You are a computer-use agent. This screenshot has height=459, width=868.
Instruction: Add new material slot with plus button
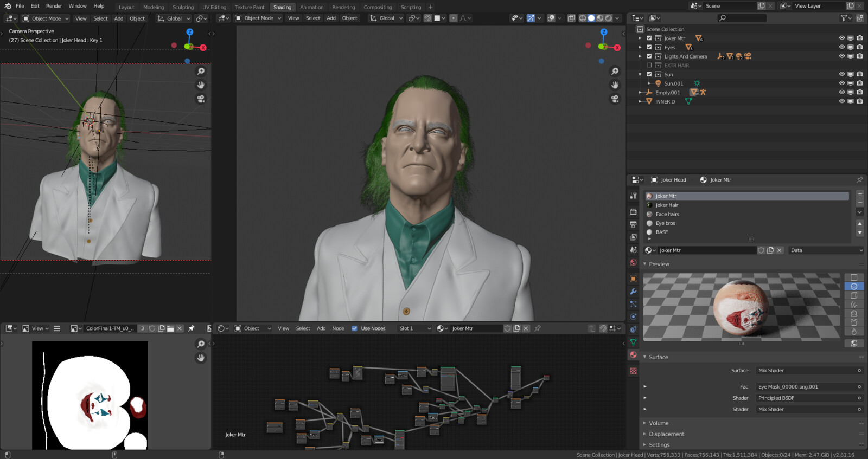(x=860, y=193)
